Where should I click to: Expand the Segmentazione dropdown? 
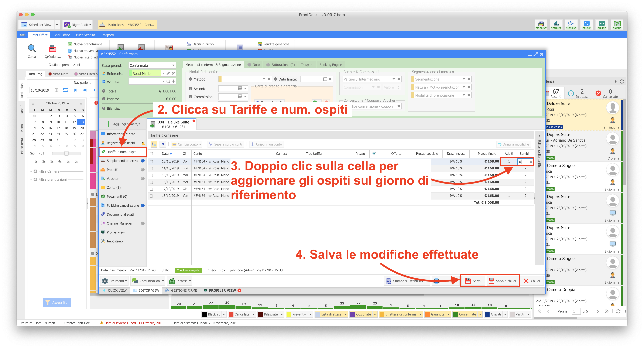463,79
